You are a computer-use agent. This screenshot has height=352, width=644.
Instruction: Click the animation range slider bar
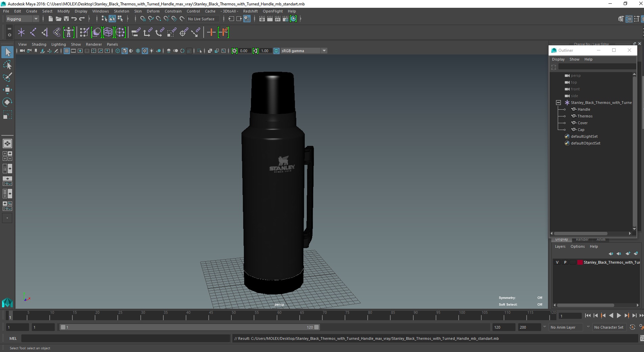coord(189,327)
